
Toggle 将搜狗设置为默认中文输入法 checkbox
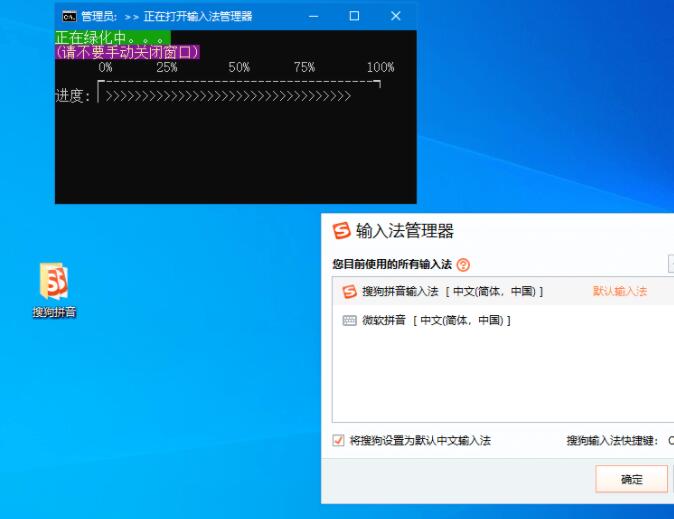338,440
